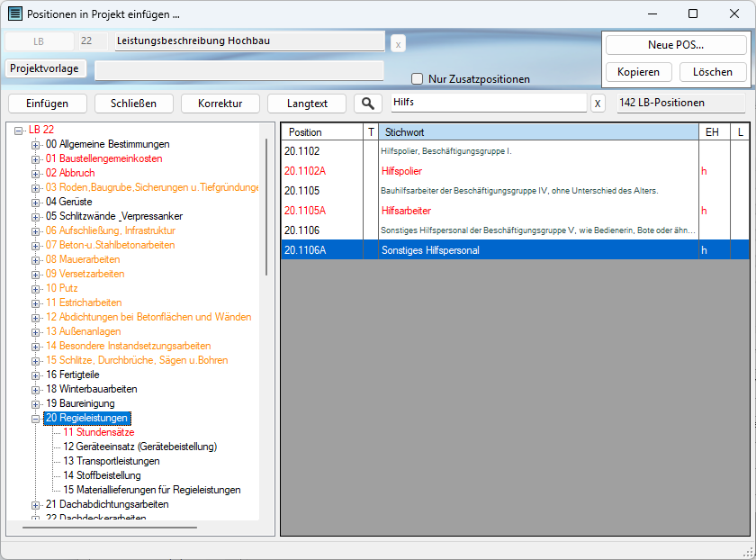Click the 'Langtext' button
This screenshot has width=756, height=560.
pyautogui.click(x=307, y=104)
